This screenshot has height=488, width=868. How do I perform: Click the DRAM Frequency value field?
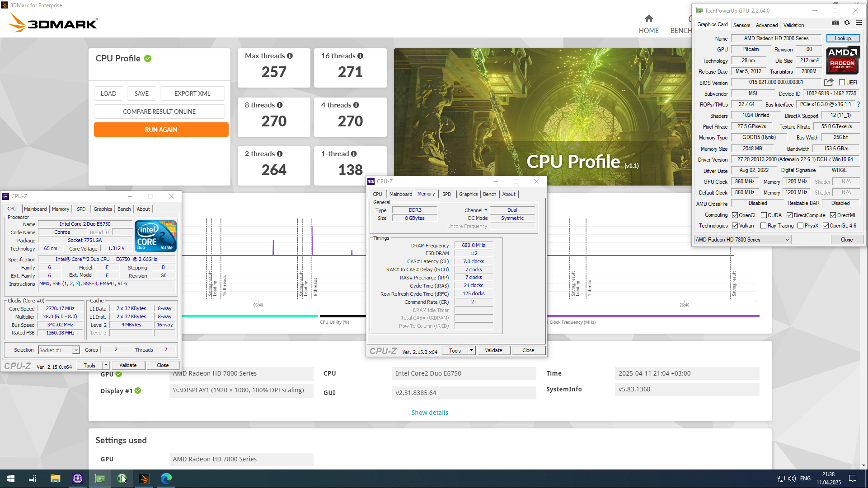click(474, 246)
